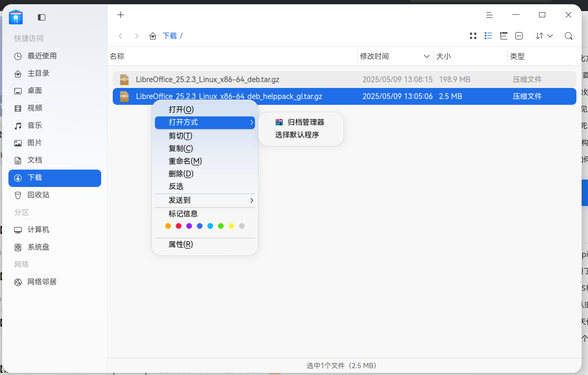Tag file with cyan color dot

[x=210, y=226]
